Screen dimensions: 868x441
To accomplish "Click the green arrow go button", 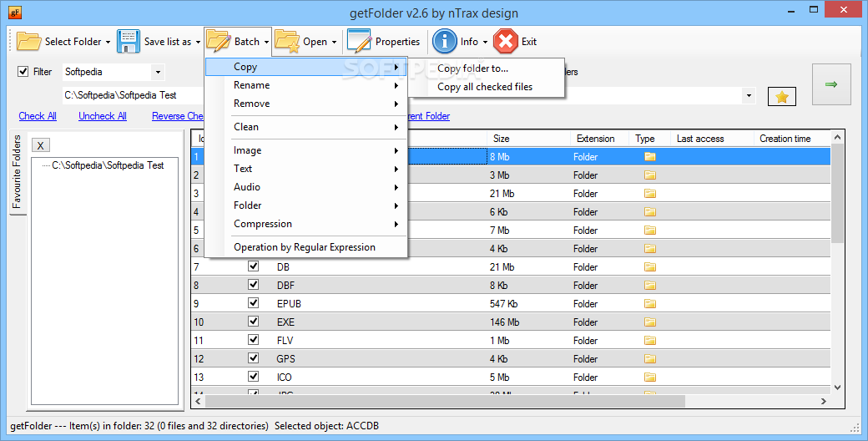I will [831, 84].
